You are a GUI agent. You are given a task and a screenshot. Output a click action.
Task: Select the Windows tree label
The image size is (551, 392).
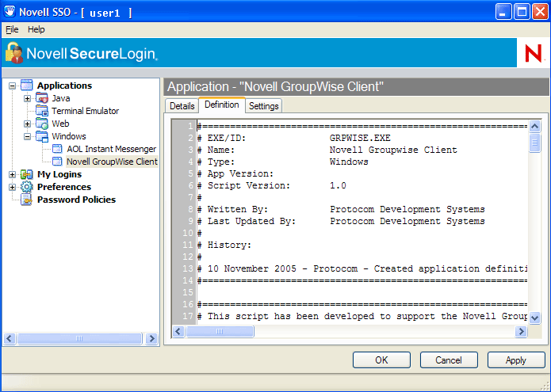[x=69, y=136]
